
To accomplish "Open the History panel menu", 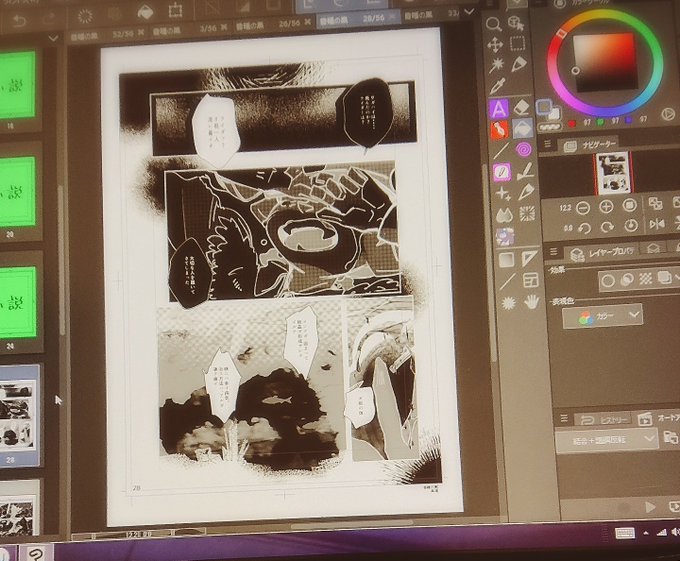I will click(x=564, y=419).
